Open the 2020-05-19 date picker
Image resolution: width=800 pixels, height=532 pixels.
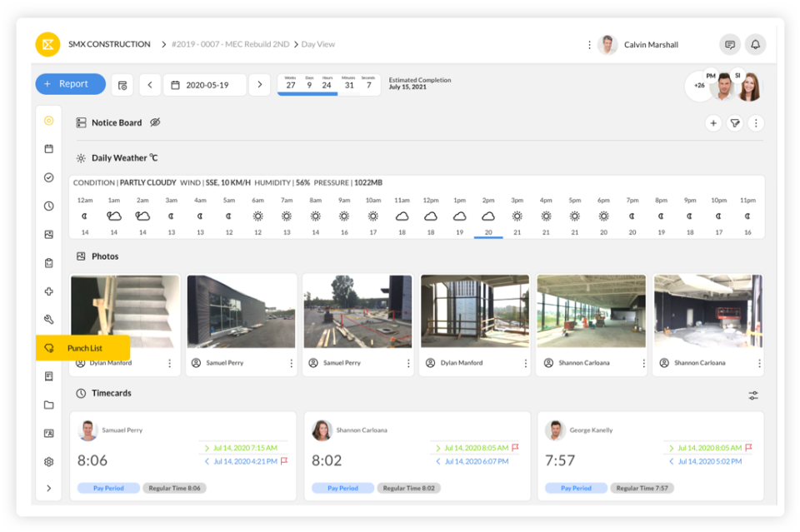207,84
